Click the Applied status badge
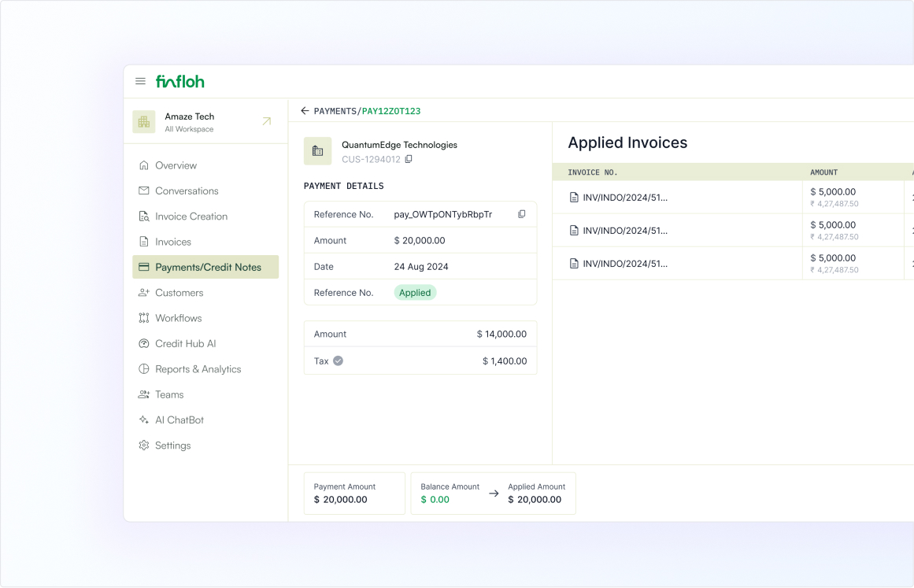 pos(415,293)
